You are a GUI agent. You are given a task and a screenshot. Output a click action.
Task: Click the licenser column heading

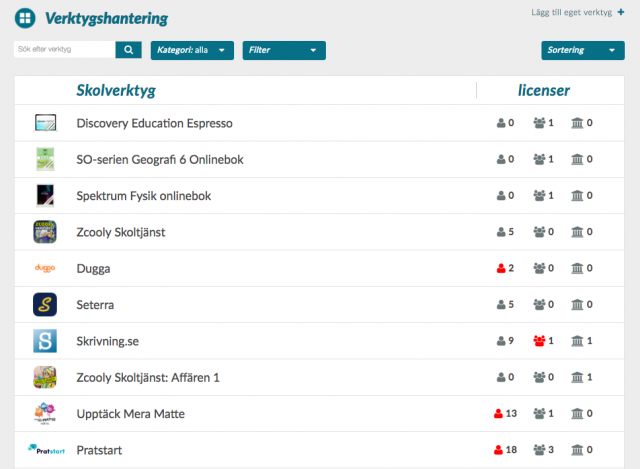click(x=544, y=90)
